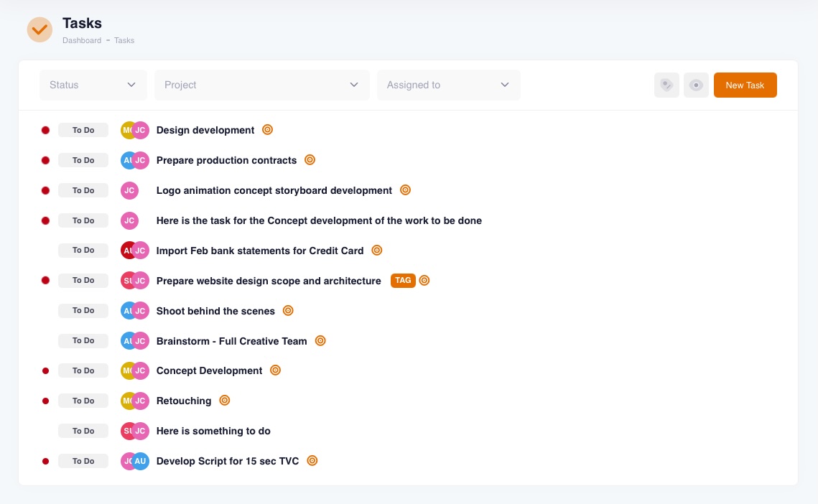Expand the Project filter dropdown
The image size is (818, 504).
click(261, 85)
